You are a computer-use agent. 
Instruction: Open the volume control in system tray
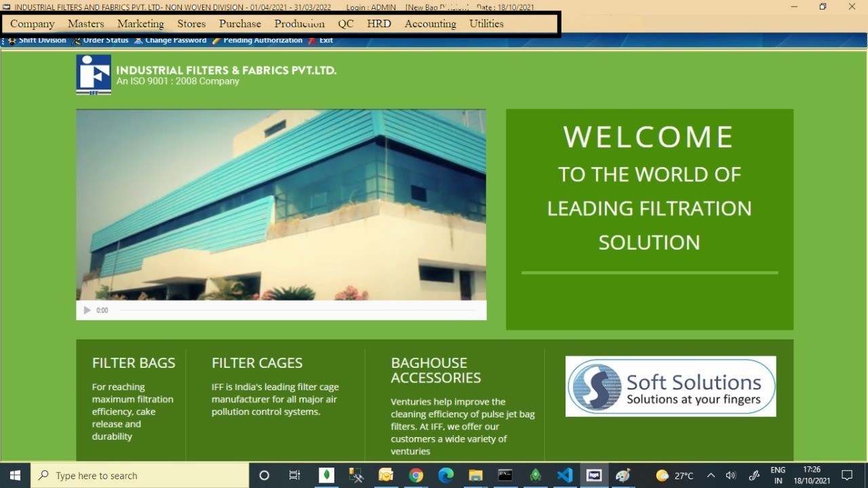point(731,476)
